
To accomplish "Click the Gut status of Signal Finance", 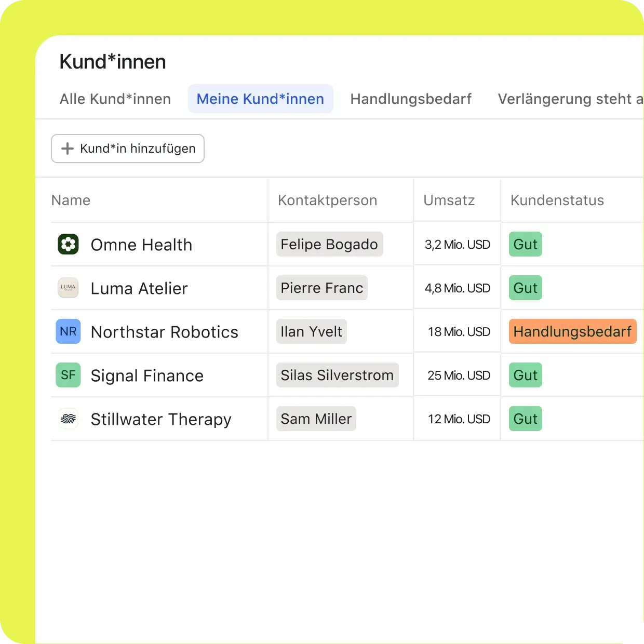I will click(x=526, y=375).
